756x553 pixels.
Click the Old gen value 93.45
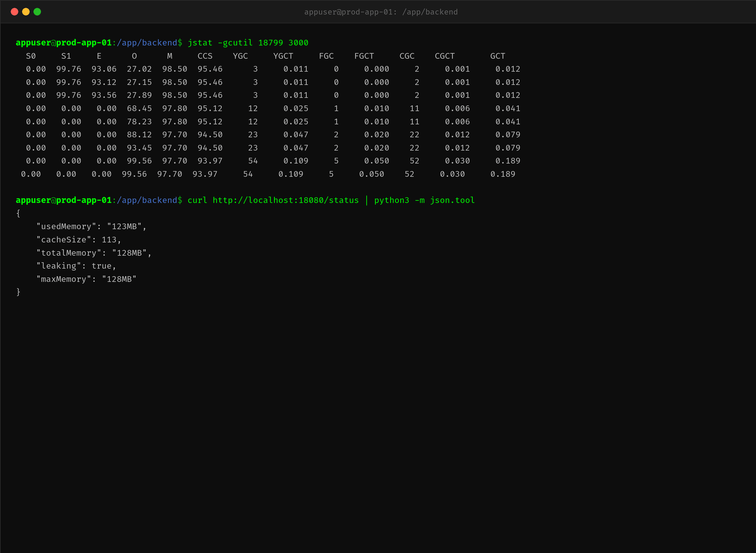pyautogui.click(x=139, y=148)
